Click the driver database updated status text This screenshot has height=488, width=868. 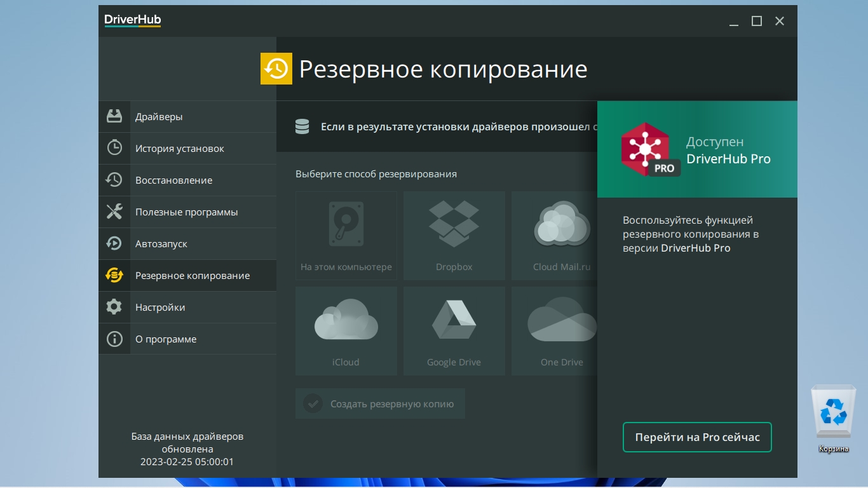(187, 449)
